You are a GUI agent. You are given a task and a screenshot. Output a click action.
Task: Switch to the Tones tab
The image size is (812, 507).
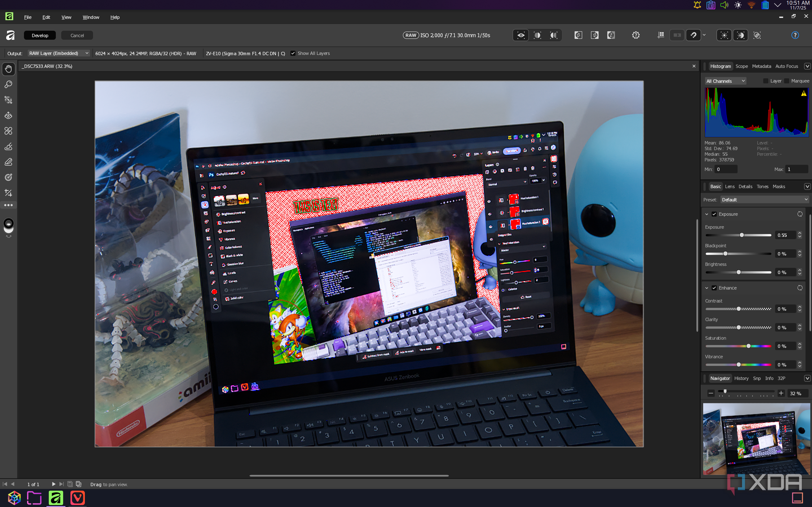pos(762,186)
